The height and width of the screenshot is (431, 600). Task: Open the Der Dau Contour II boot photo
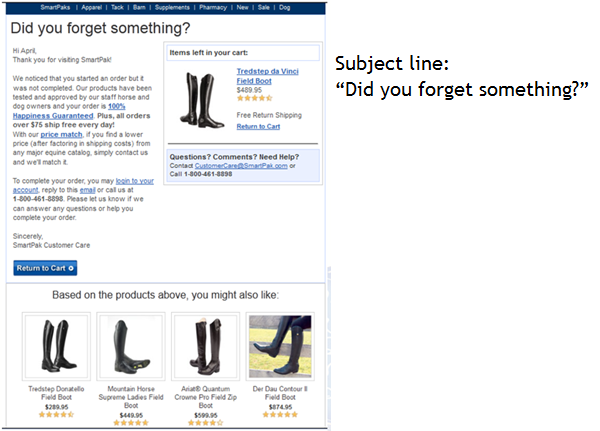(280, 346)
